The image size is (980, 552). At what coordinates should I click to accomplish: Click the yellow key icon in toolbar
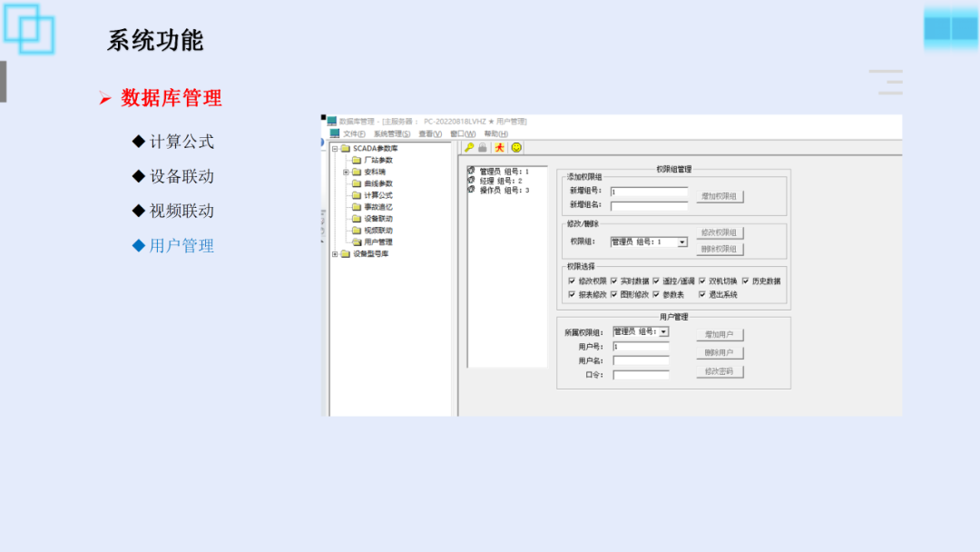tap(469, 148)
